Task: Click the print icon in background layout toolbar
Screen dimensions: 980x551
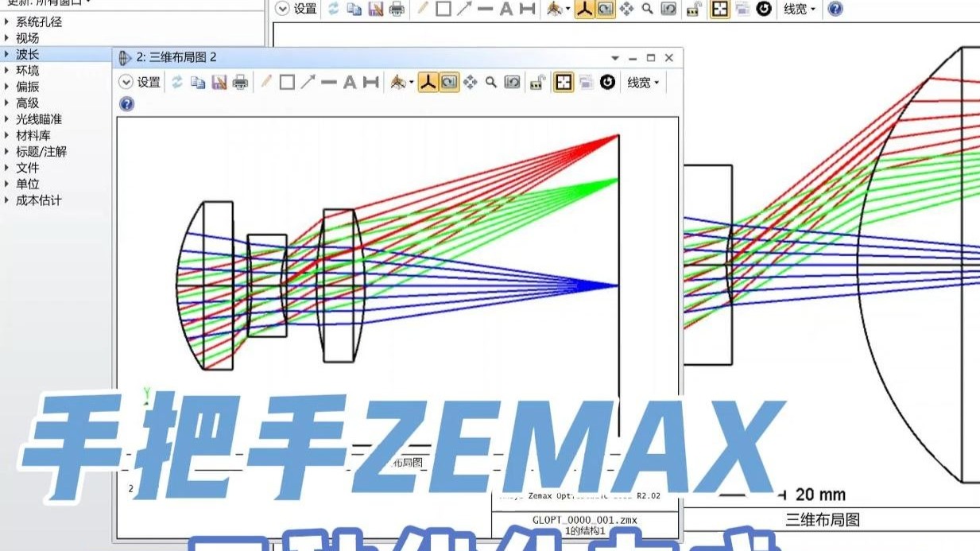Action: pos(397,9)
